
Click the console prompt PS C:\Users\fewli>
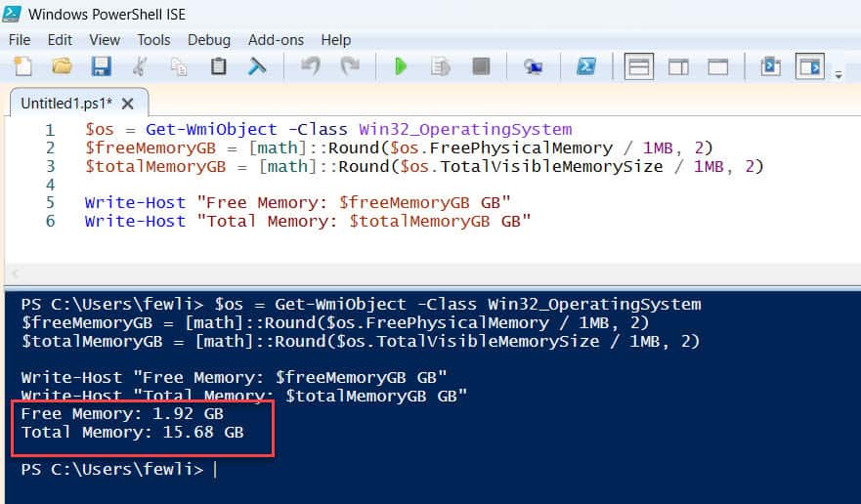[x=112, y=470]
